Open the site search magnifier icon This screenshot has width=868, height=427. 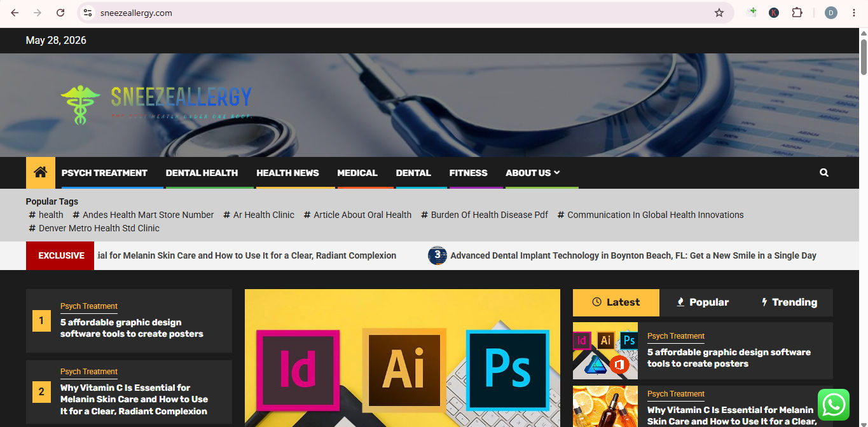(824, 172)
